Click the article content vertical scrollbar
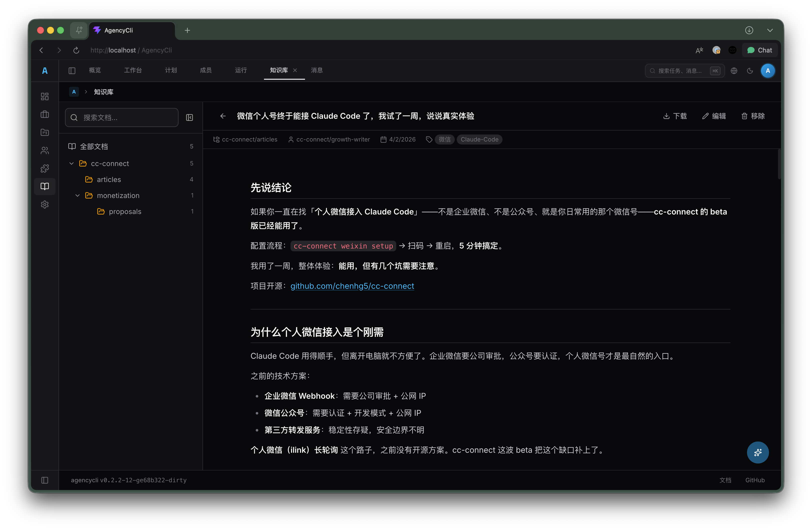The image size is (812, 530). coord(779,164)
